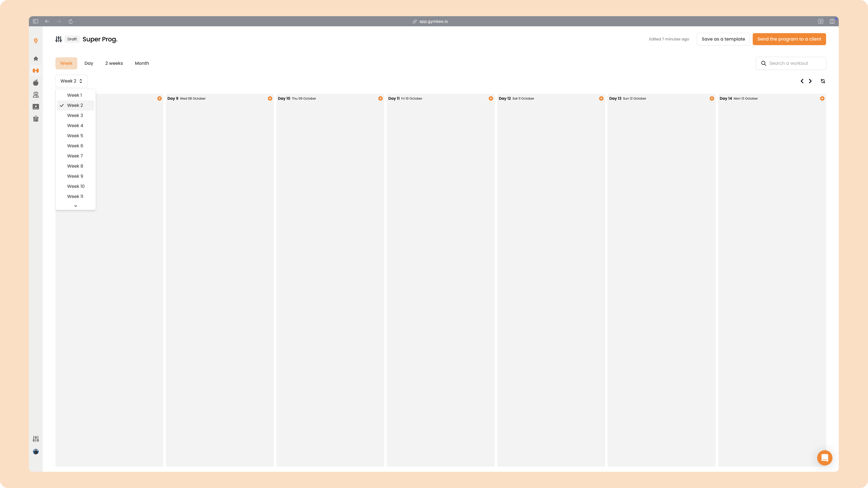The height and width of the screenshot is (488, 868).
Task: Select Week 1 from the list
Action: point(76,95)
